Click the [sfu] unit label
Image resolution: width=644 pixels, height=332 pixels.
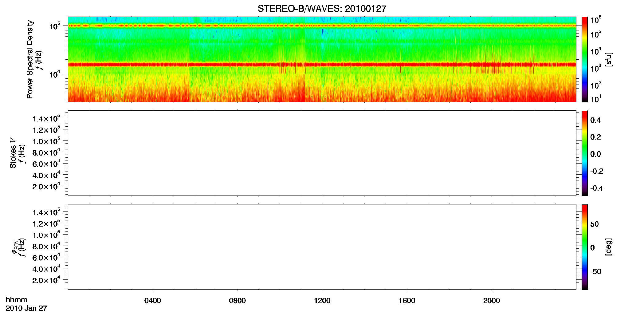tap(609, 59)
